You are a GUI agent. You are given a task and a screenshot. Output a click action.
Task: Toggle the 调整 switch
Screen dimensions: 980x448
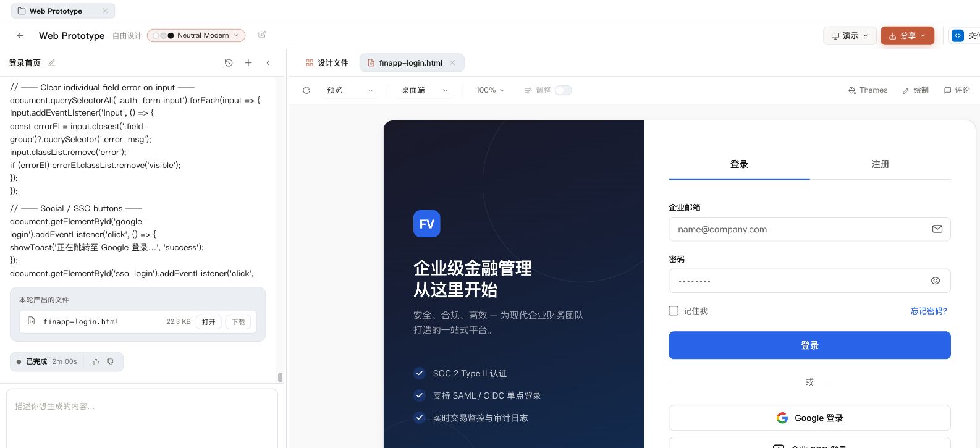pos(564,90)
